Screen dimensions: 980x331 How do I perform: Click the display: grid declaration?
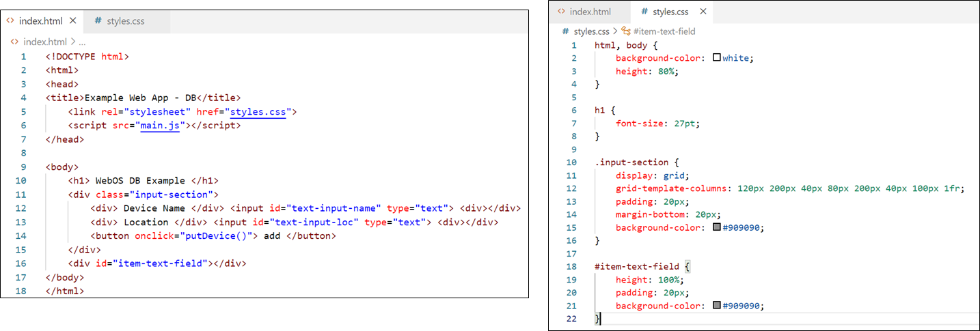653,175
